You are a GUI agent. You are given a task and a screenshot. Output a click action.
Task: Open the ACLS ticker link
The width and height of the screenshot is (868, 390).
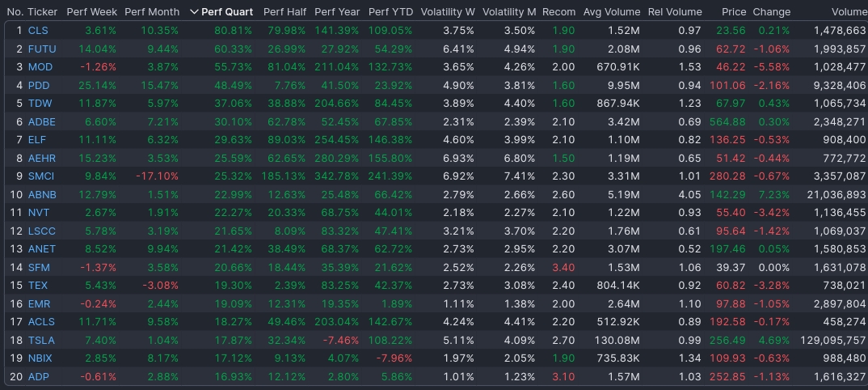tap(41, 322)
